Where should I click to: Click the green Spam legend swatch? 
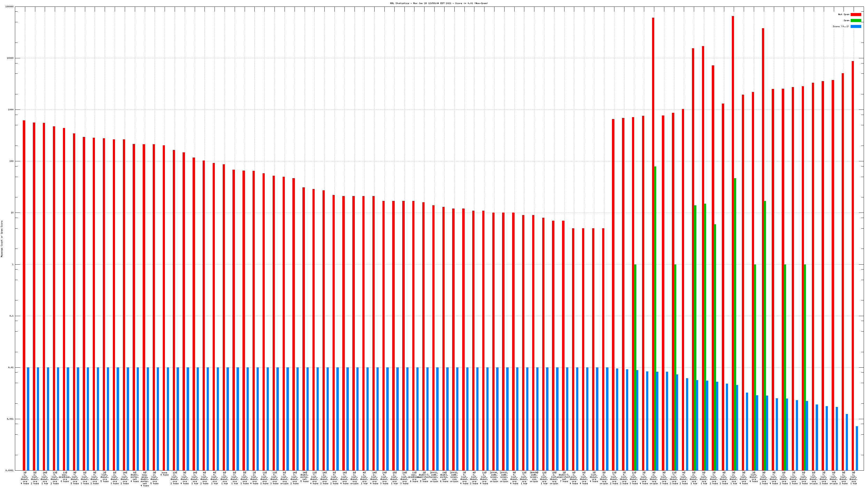pos(856,21)
